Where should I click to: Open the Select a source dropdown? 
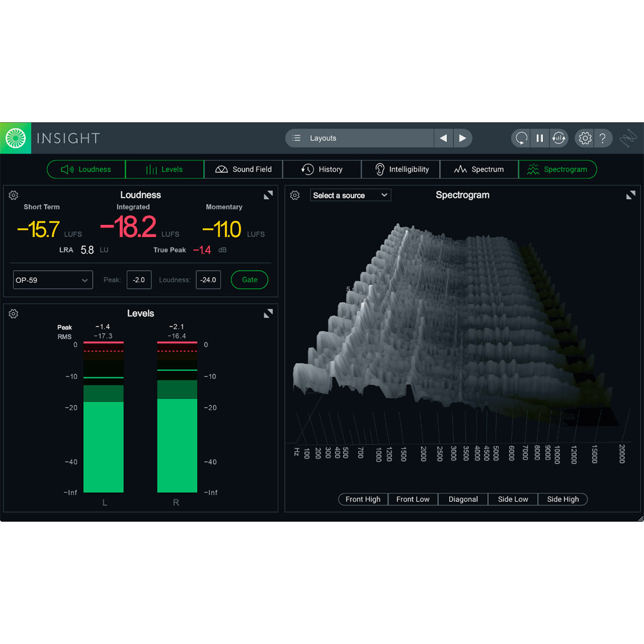point(350,195)
